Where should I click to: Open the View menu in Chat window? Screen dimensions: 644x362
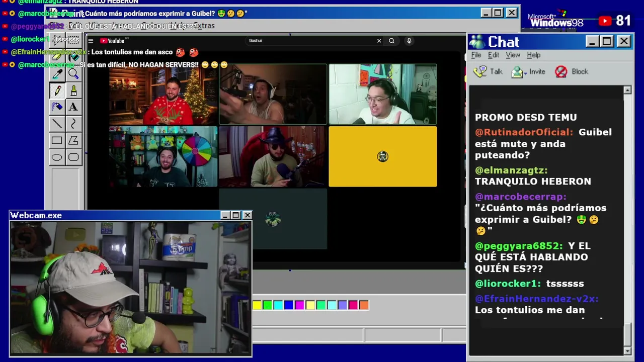coord(513,55)
